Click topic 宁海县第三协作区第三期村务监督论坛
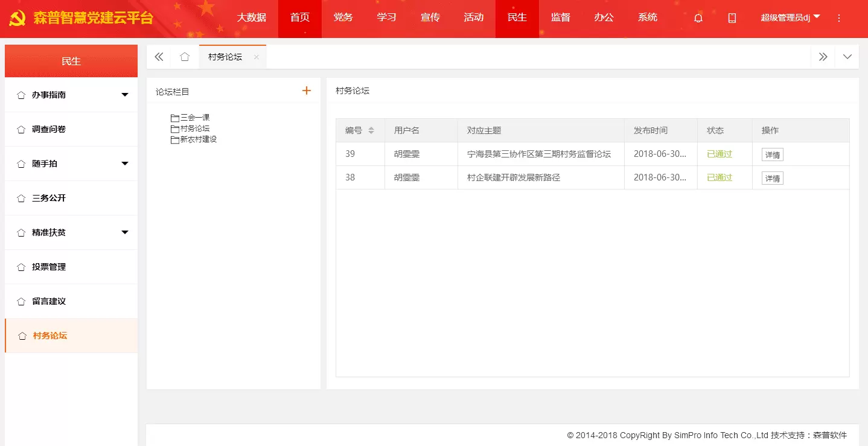Image resolution: width=868 pixels, height=446 pixels. coord(539,154)
